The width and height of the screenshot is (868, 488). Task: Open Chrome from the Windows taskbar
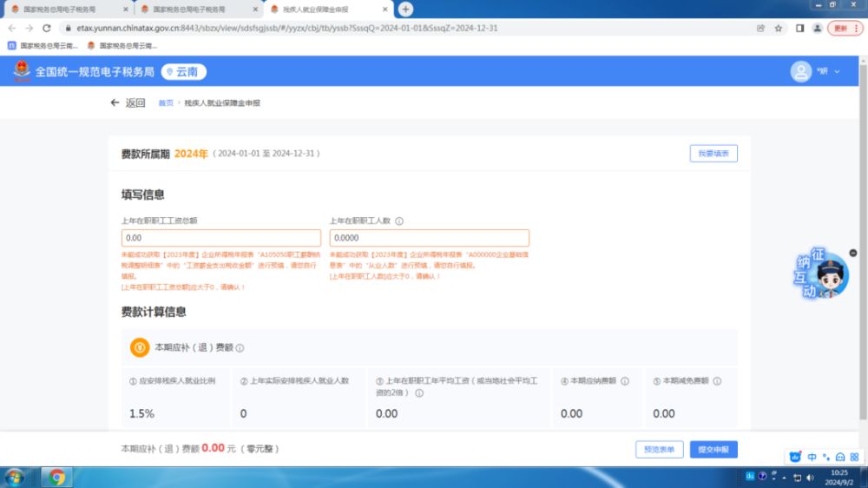coord(57,477)
